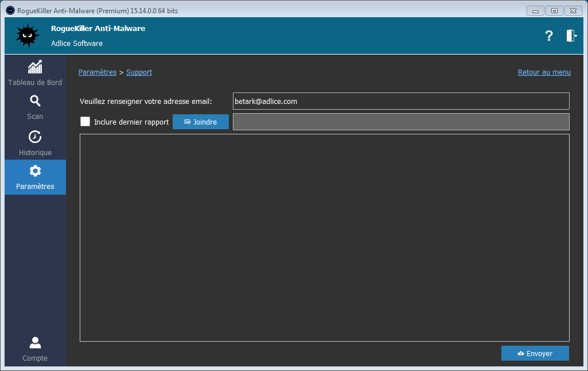Click the RogueKiller spiky bug logo
The image size is (588, 371).
click(x=28, y=36)
